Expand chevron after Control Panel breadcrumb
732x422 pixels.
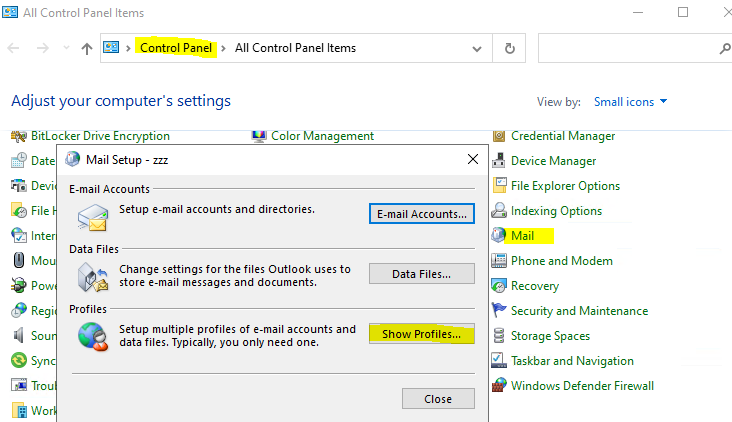(x=224, y=49)
